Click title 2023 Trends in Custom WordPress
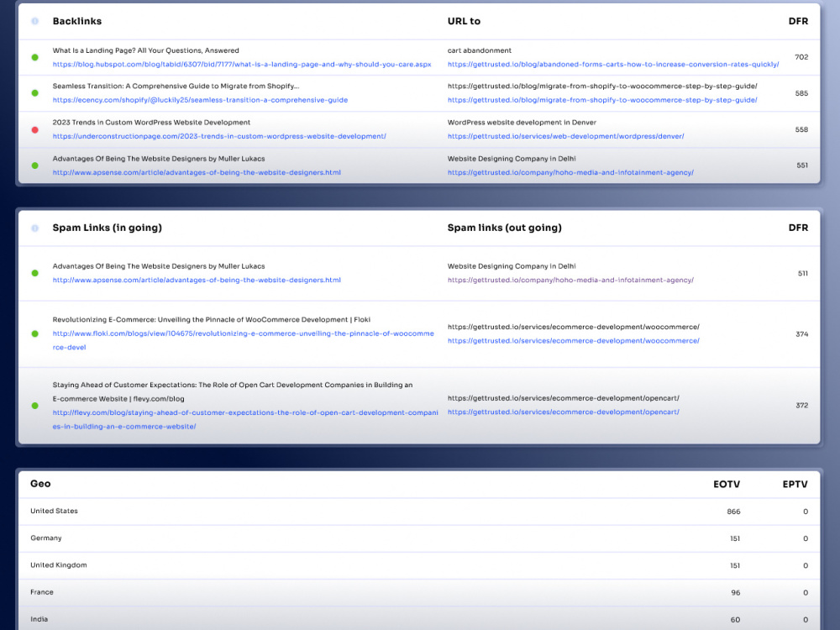840x630 pixels. pos(151,122)
